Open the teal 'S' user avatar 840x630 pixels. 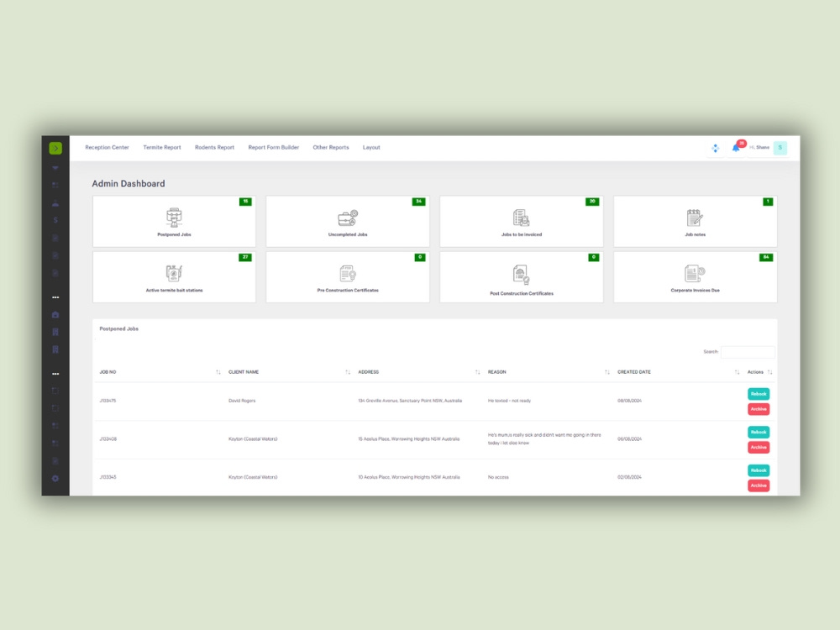(780, 147)
